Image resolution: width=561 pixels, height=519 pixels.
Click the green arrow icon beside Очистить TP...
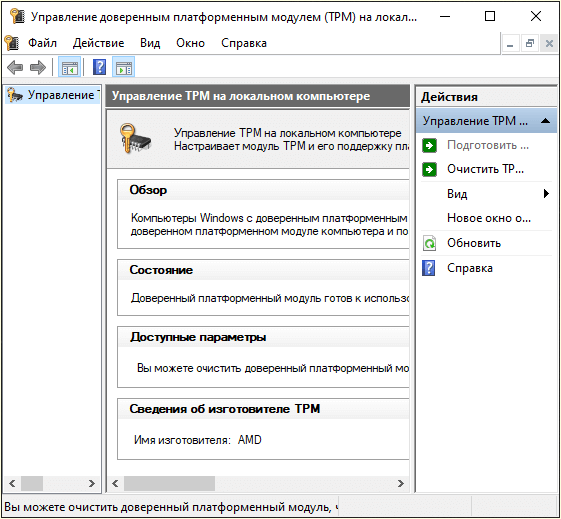pos(429,169)
